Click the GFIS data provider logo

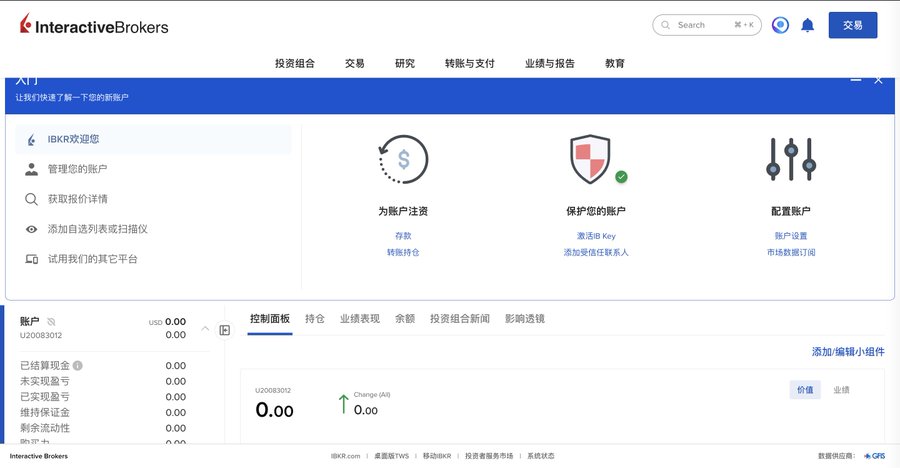coord(875,456)
